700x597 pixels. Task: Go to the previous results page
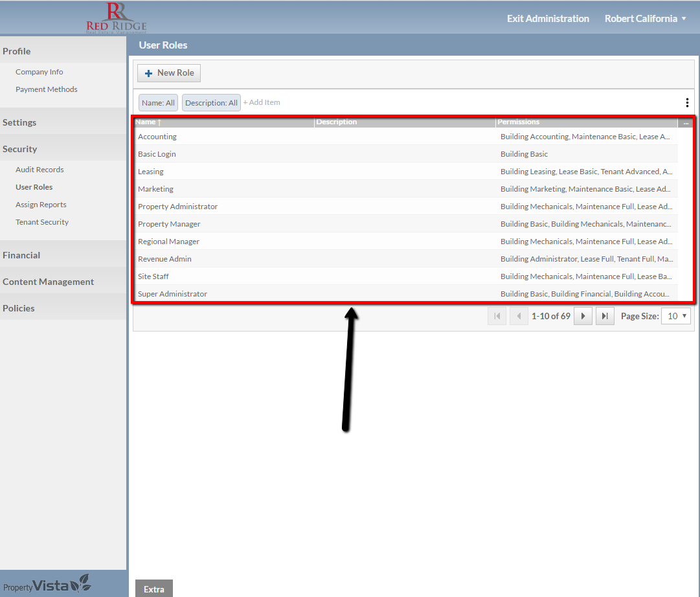tap(519, 316)
